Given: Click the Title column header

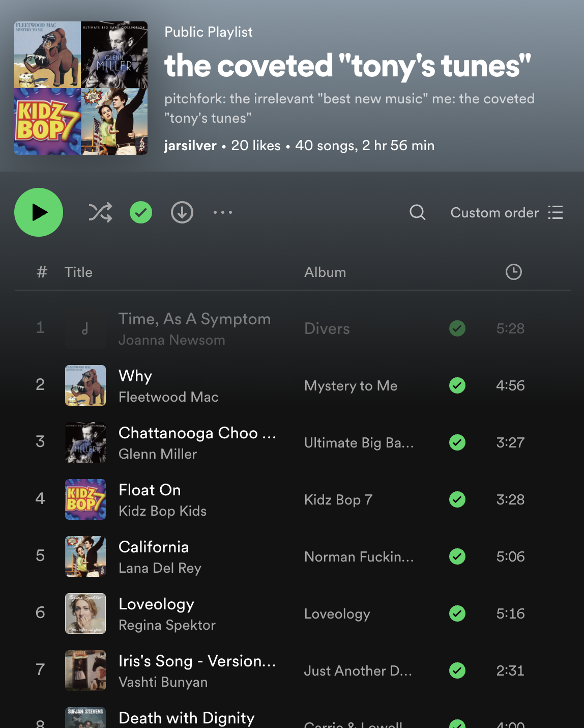Looking at the screenshot, I should (78, 272).
